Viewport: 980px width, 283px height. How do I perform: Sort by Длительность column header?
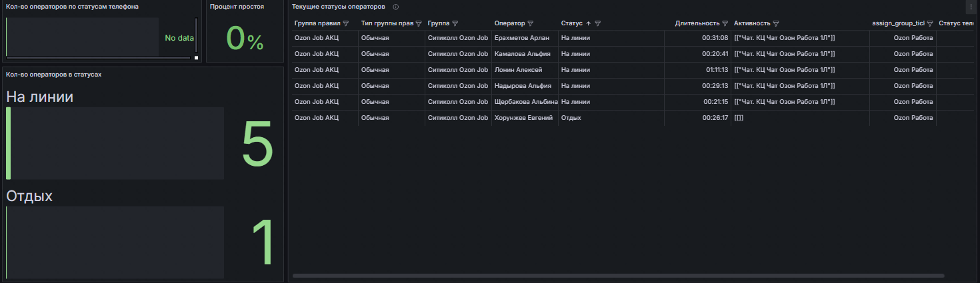click(697, 23)
